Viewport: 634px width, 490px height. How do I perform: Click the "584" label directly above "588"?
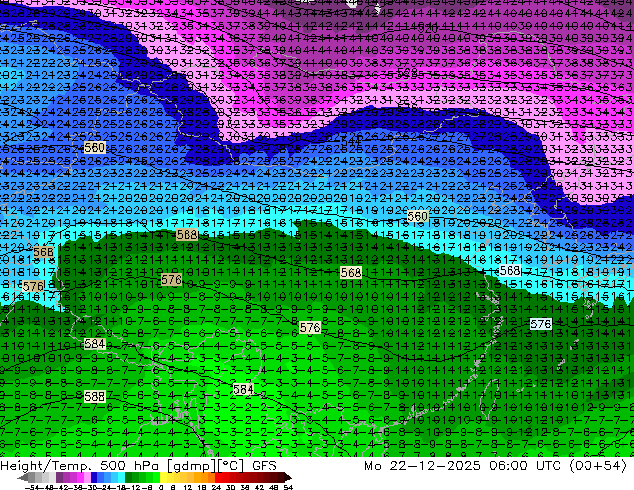point(95,344)
